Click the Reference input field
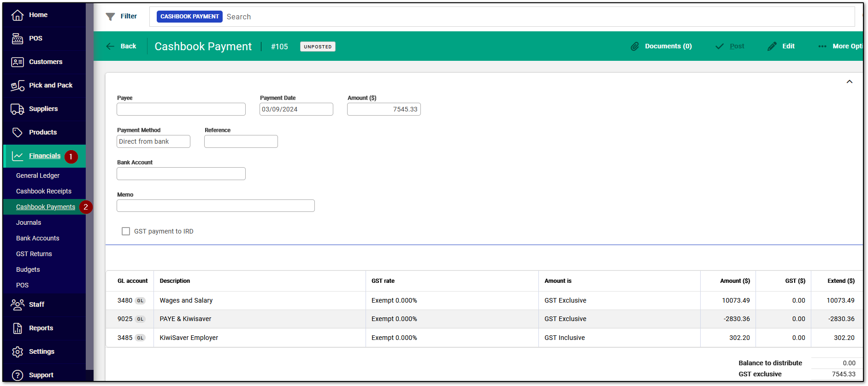Screen dimensions: 868x386 point(241,141)
